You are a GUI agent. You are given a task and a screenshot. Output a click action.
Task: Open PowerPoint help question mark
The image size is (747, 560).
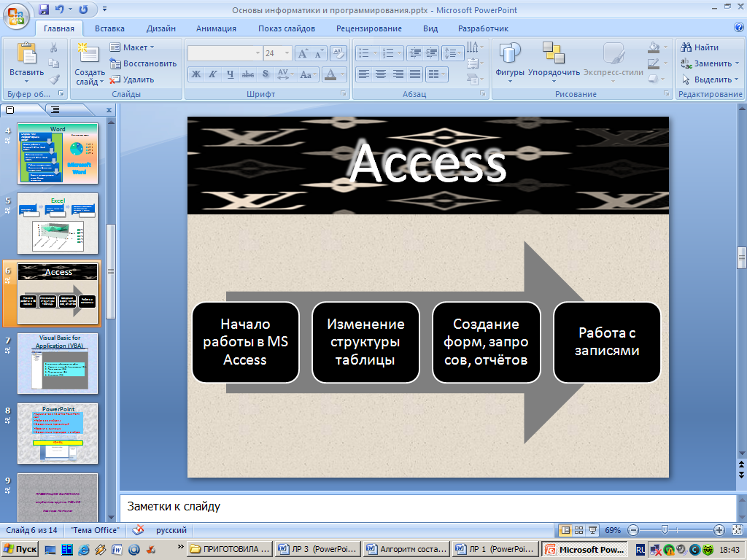click(x=739, y=27)
